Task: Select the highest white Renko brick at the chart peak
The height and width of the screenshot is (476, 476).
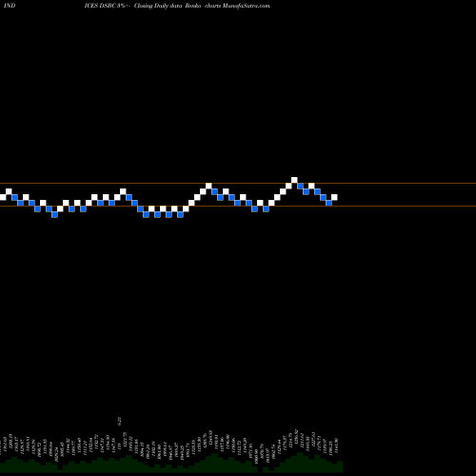Action: 294,180
